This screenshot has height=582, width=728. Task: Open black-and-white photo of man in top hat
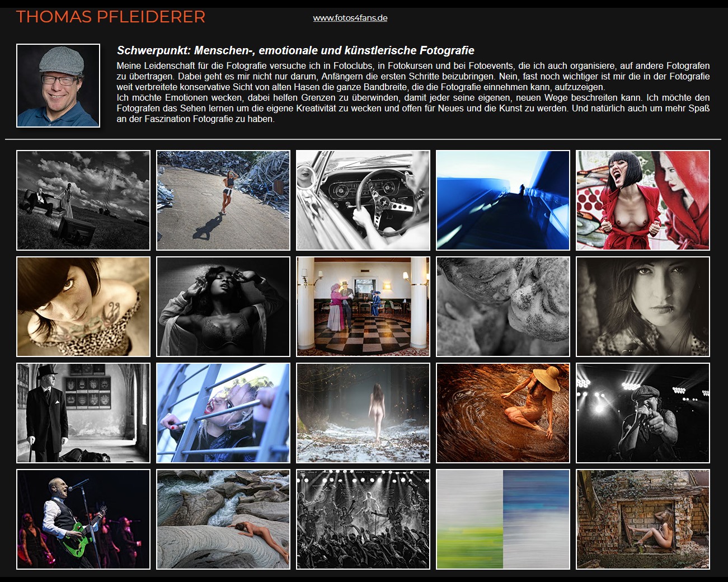(83, 413)
